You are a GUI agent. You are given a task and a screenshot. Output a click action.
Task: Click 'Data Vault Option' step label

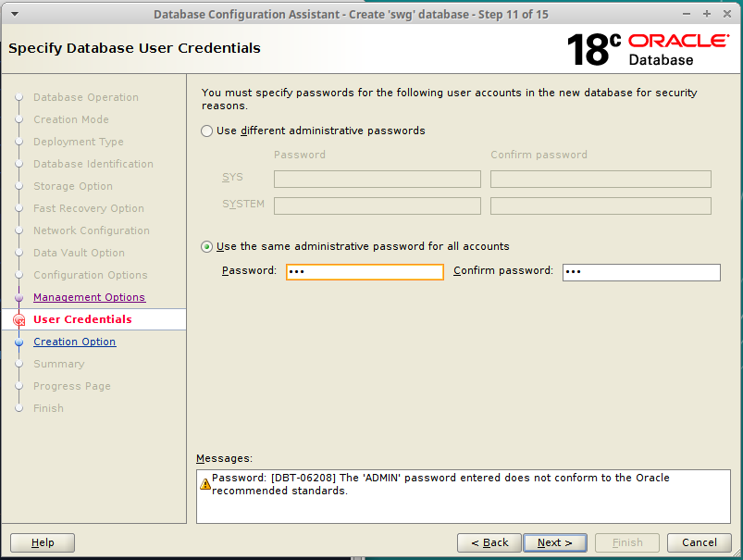[x=80, y=253]
